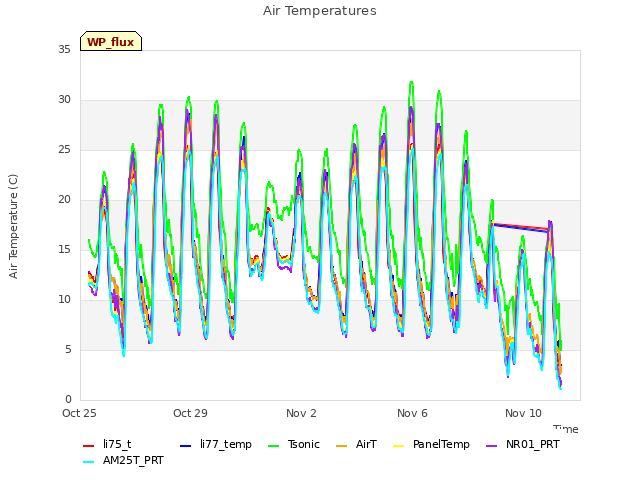The height and width of the screenshot is (480, 640).
Task: Click the Nov 6 x-axis tick label
Action: click(x=412, y=413)
